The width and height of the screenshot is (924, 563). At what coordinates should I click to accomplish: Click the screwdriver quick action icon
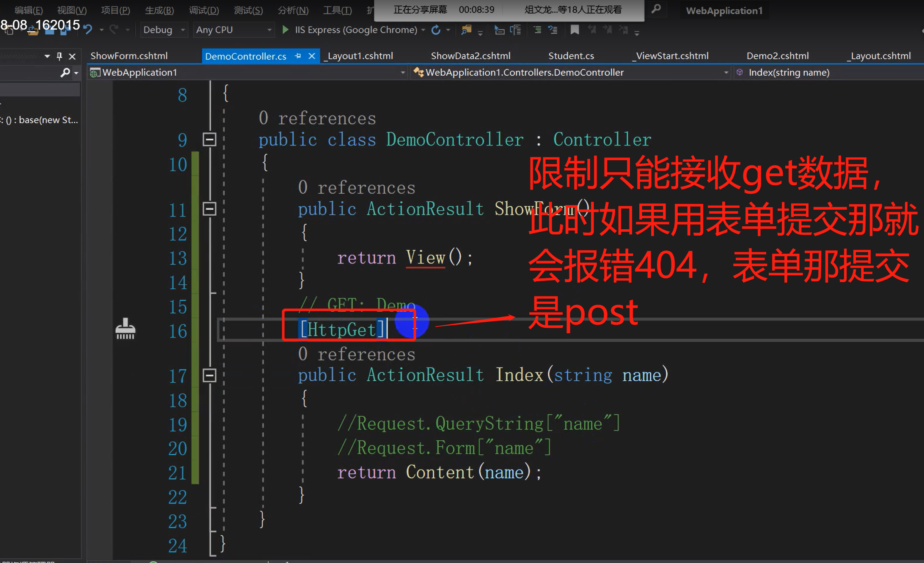tap(125, 329)
